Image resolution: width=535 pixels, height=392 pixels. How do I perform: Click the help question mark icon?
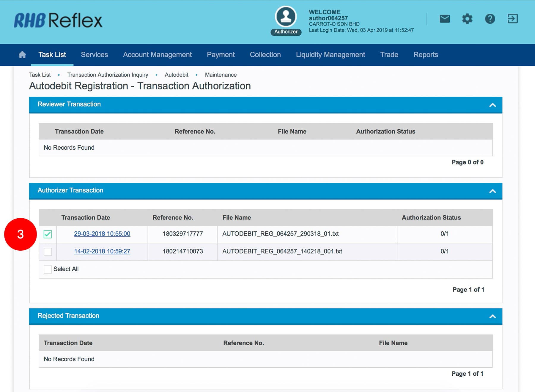[490, 19]
